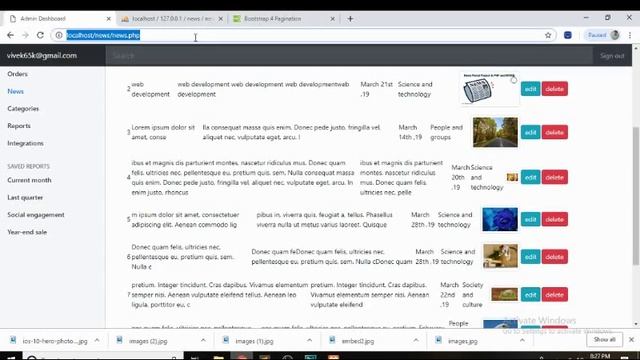This screenshot has height=360, width=640.
Task: Delete news row 6 dated March 28th
Action: [x=555, y=257]
